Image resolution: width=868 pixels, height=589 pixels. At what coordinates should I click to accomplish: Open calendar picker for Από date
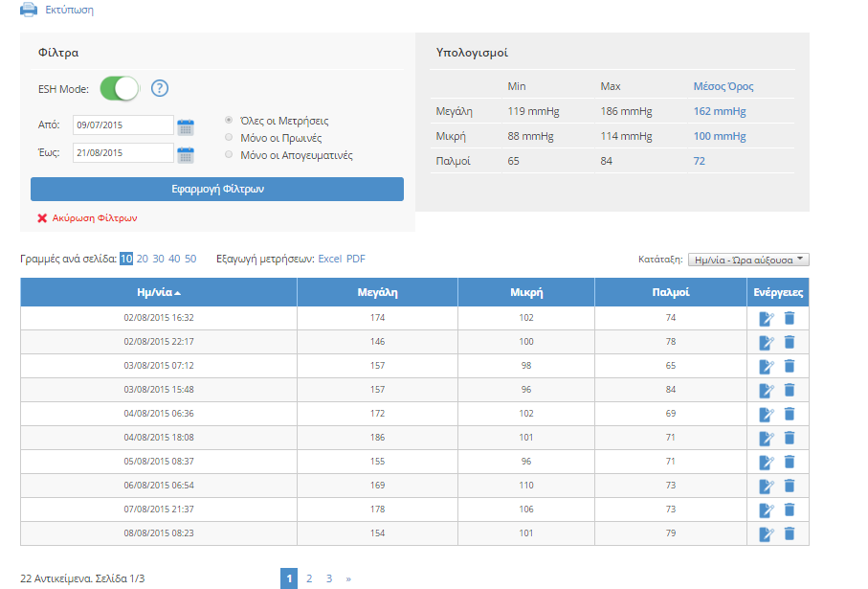(186, 125)
